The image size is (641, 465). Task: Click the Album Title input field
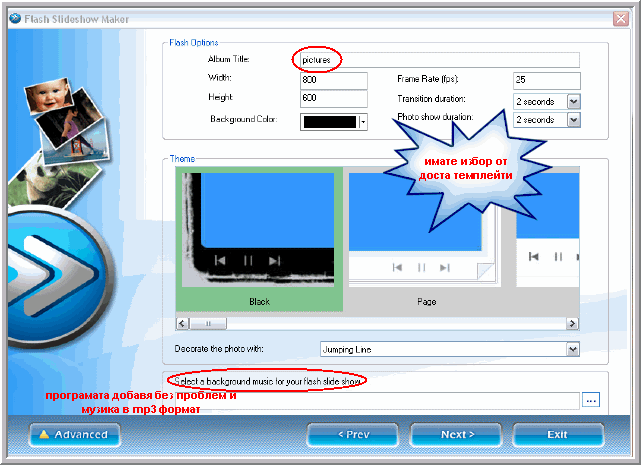[440, 60]
